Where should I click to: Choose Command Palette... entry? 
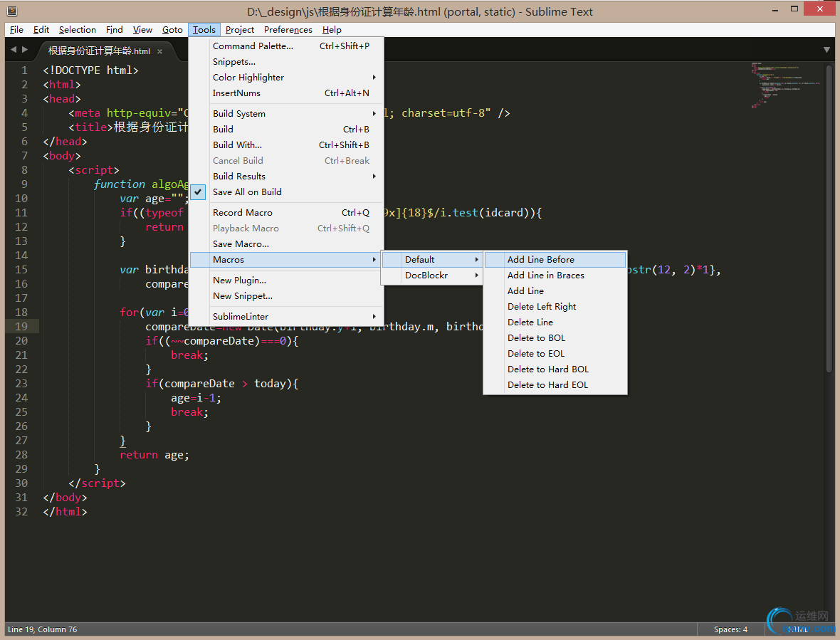pyautogui.click(x=287, y=46)
